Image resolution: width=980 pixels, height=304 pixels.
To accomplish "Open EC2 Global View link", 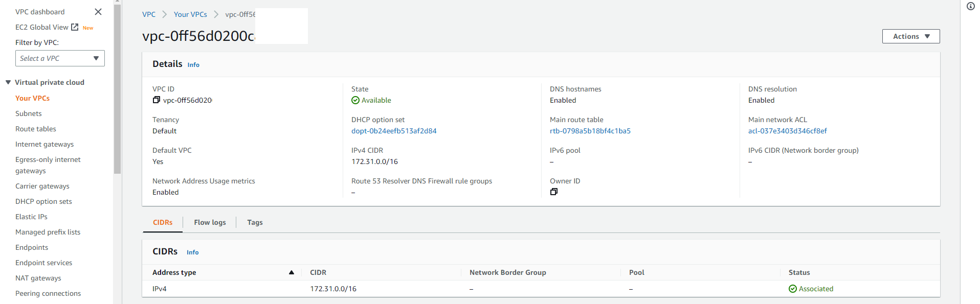I will click(42, 27).
